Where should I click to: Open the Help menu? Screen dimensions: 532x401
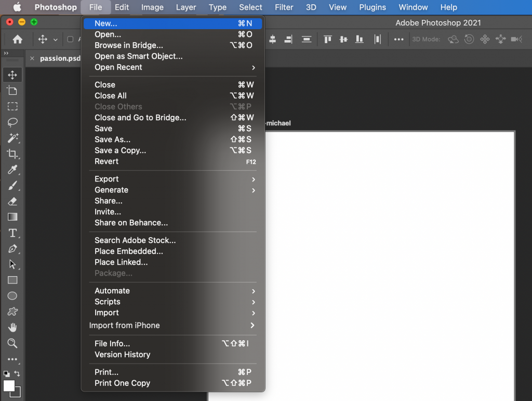(x=448, y=7)
